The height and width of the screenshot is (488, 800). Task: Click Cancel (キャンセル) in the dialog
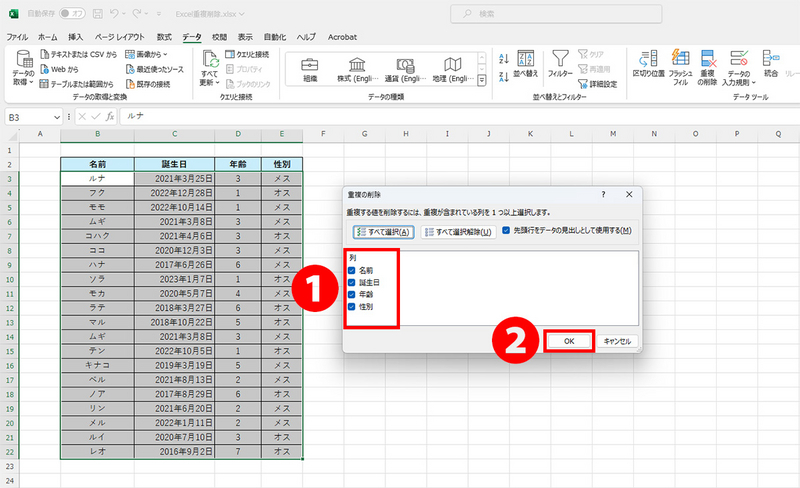coord(617,341)
